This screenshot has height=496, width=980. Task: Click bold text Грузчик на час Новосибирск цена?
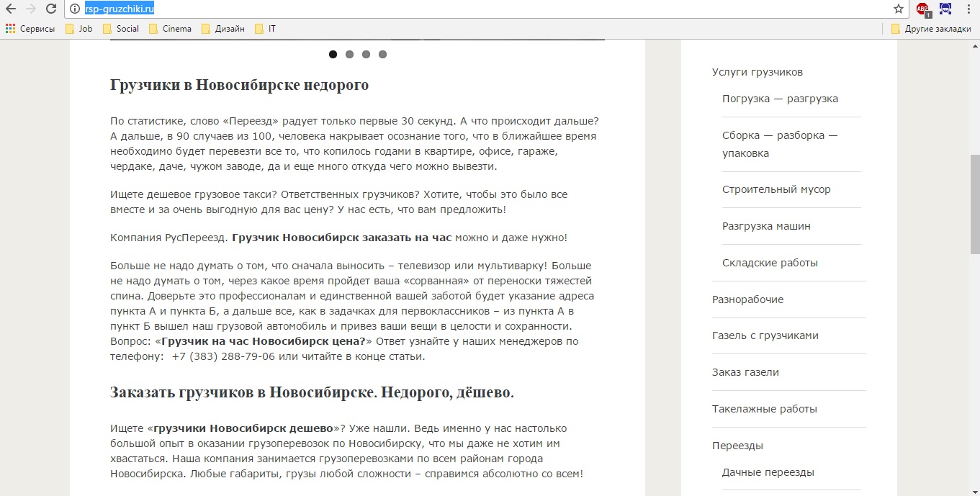[x=263, y=341]
